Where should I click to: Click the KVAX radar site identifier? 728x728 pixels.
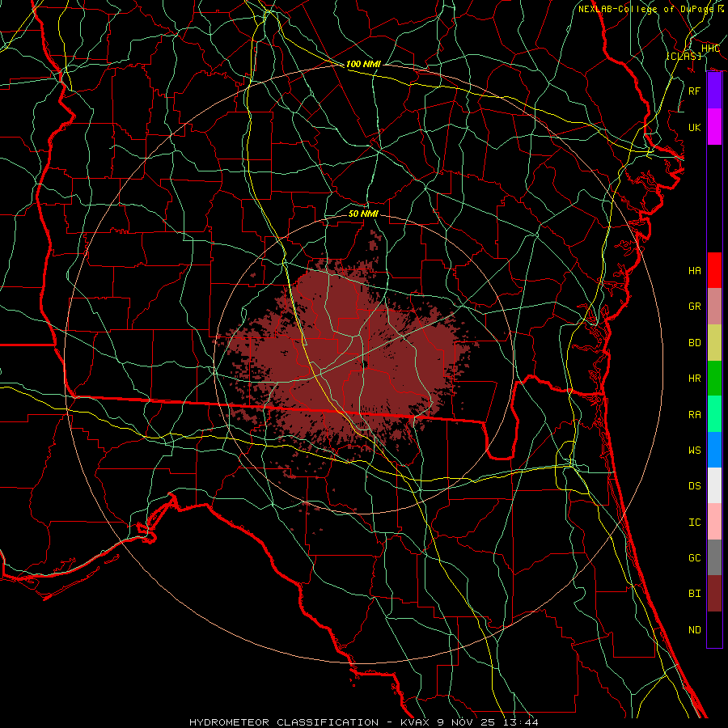coord(415,722)
